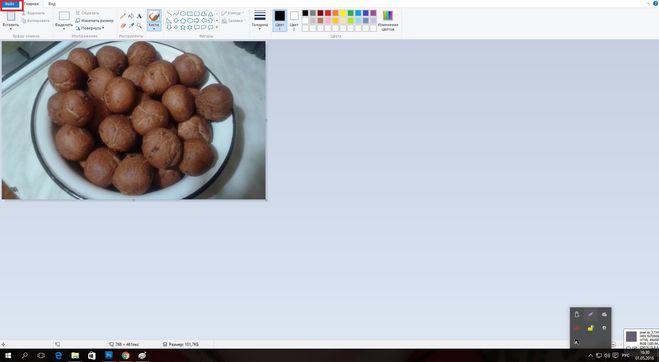Click the bowl photo on canvas
The height and width of the screenshot is (362, 659).
[134, 120]
